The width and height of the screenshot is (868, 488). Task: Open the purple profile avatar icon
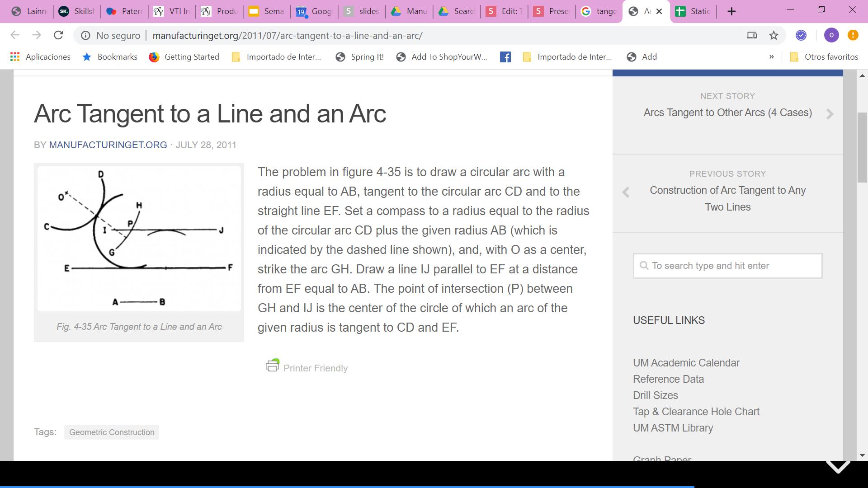(831, 35)
